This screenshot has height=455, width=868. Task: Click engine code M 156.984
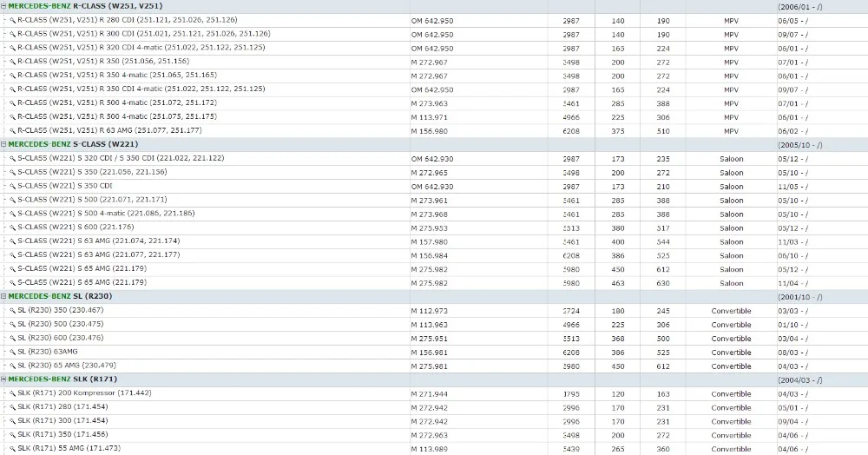[x=429, y=256]
